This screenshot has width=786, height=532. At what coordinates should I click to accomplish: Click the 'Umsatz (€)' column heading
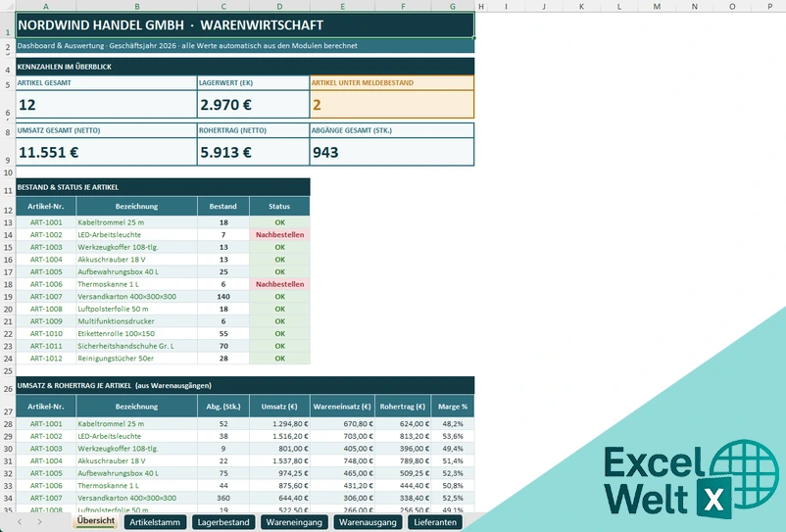tap(279, 407)
